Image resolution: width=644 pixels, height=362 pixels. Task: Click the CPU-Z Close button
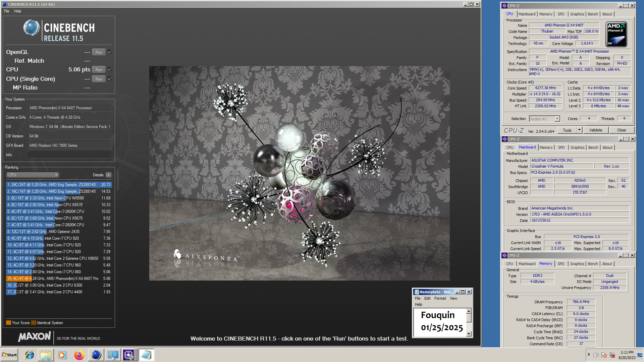click(622, 130)
